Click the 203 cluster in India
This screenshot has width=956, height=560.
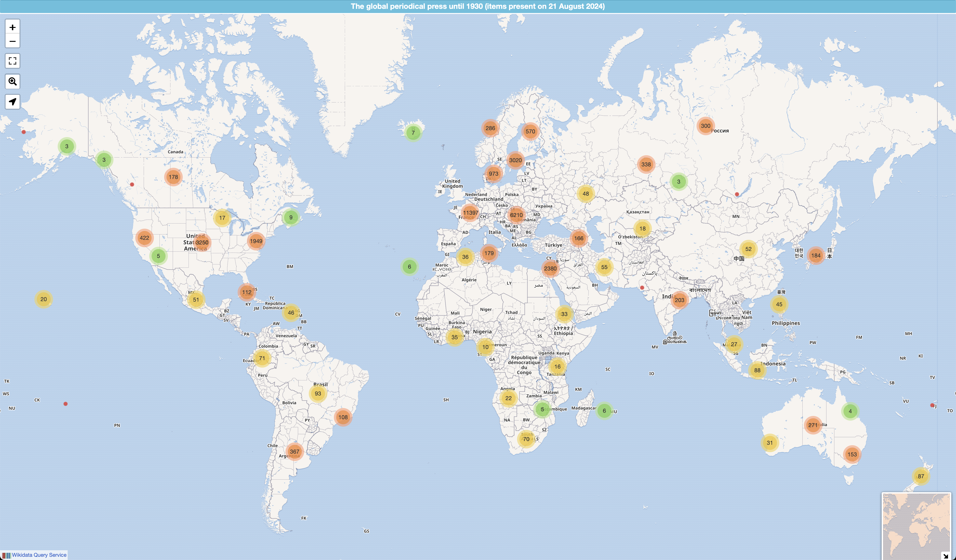click(x=679, y=300)
